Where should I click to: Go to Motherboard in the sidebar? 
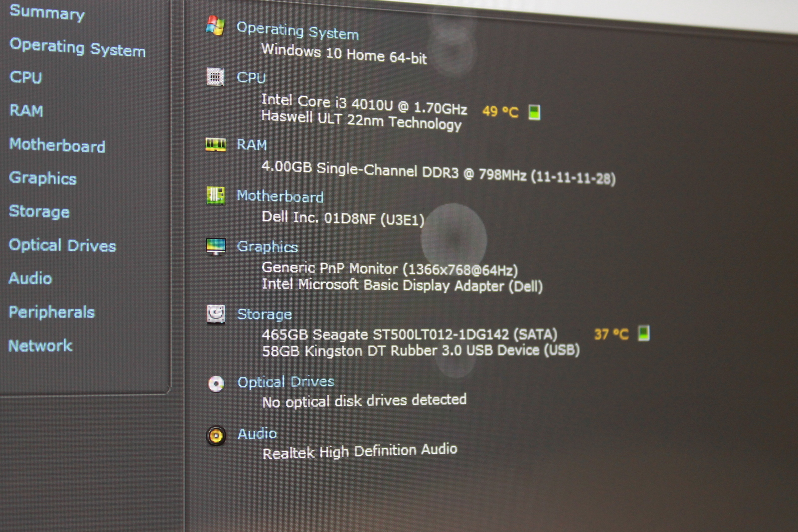click(x=57, y=145)
